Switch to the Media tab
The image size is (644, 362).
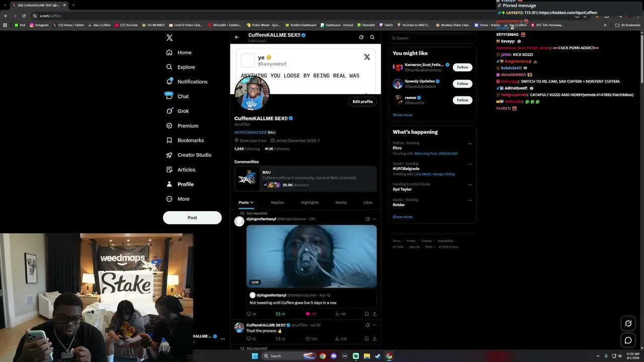[x=341, y=202]
